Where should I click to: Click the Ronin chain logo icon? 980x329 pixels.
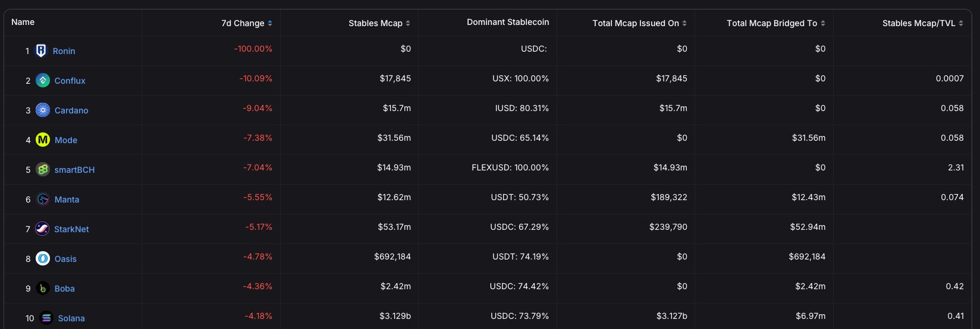(41, 51)
